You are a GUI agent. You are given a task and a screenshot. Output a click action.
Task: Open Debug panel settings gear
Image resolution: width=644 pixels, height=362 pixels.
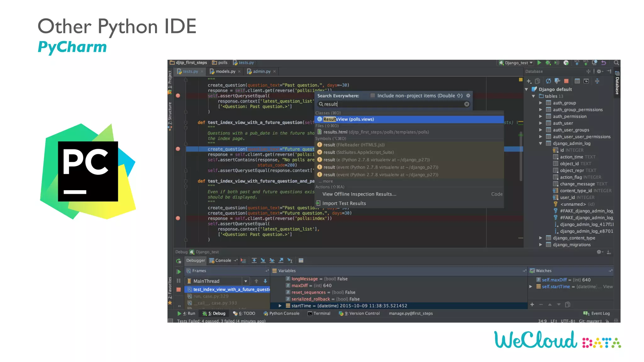600,252
